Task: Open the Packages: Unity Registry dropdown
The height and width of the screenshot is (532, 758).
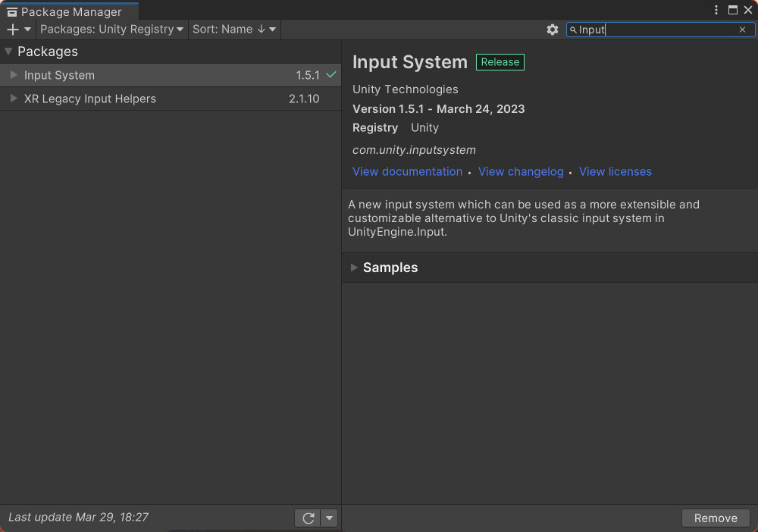Action: [111, 30]
